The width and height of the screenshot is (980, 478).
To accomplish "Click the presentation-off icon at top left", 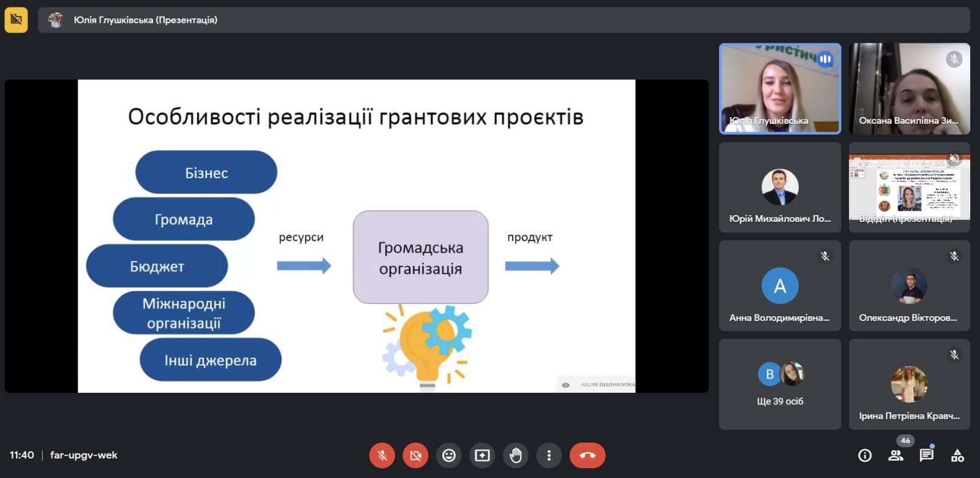I will coord(16,20).
